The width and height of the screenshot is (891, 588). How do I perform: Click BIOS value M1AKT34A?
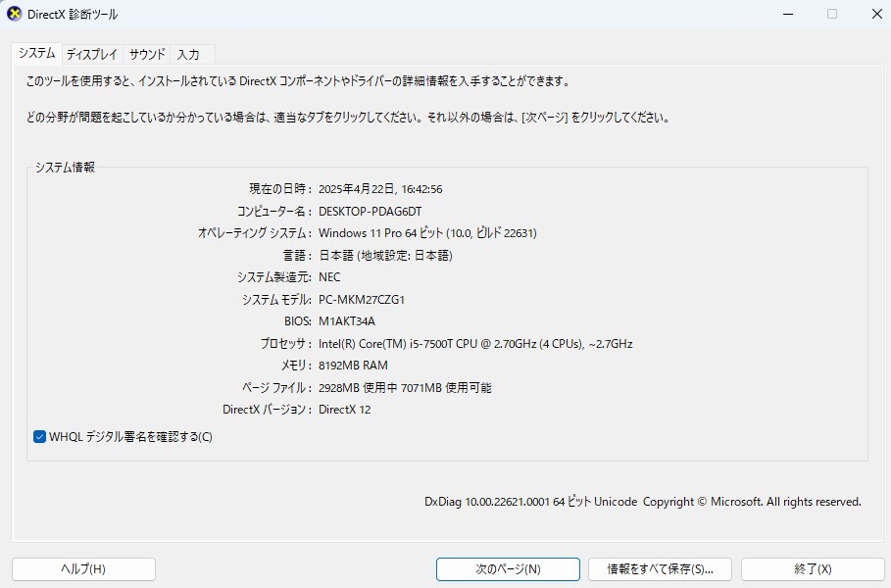347,321
